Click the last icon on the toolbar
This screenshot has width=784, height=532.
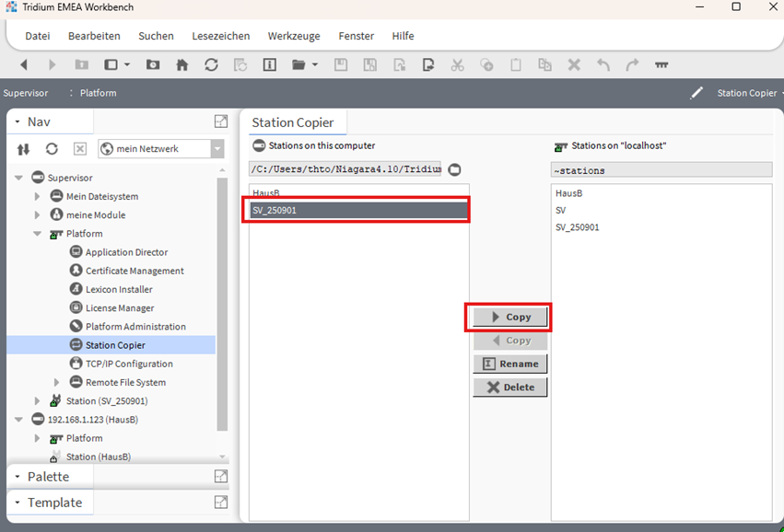point(661,65)
